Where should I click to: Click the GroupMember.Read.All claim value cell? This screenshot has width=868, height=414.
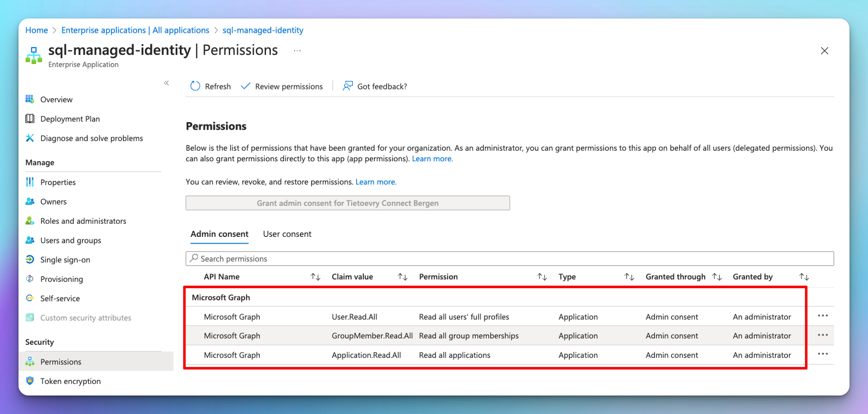(x=372, y=336)
